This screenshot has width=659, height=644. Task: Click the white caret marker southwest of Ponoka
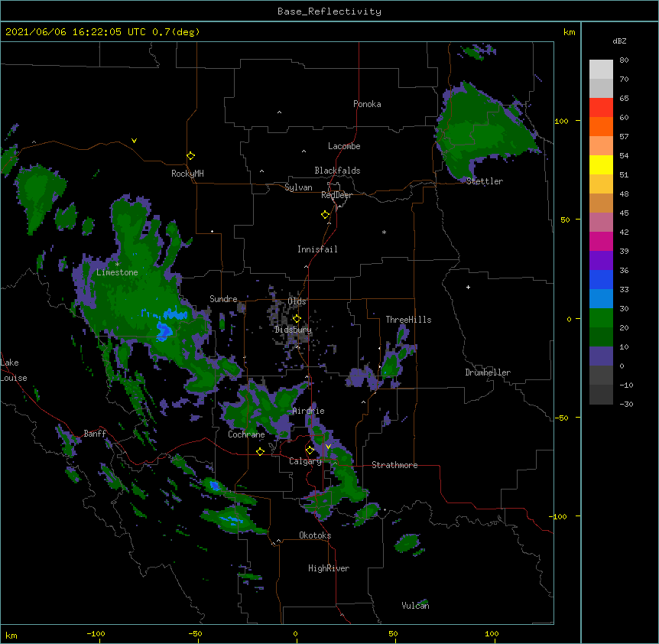coord(280,112)
